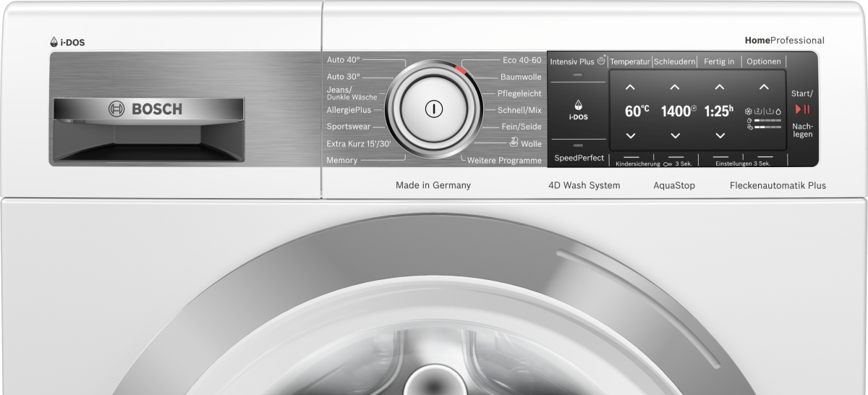Push the power button in the program dial
The width and height of the screenshot is (868, 395).
point(433,110)
